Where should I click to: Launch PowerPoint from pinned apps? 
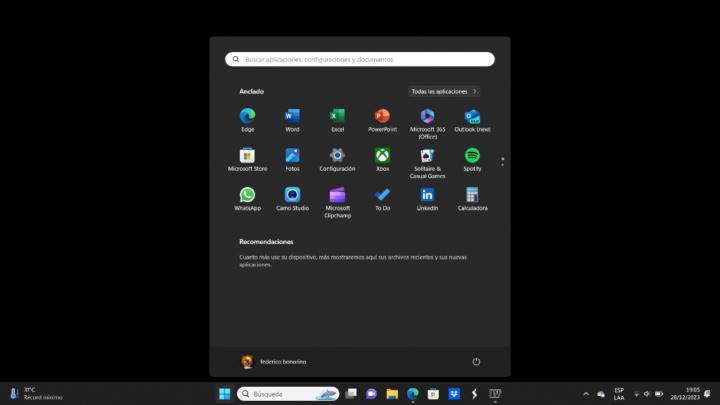coord(382,120)
